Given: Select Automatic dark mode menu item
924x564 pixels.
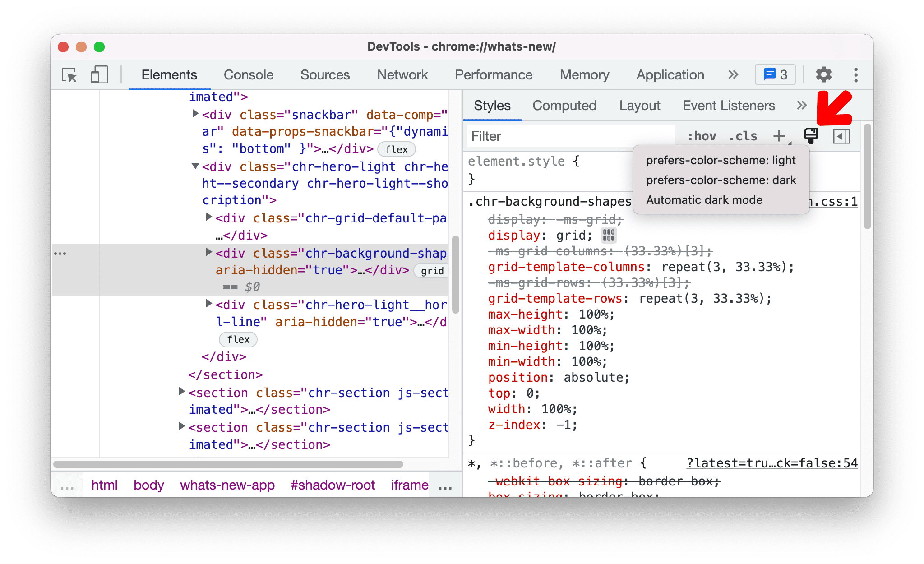Looking at the screenshot, I should [706, 200].
